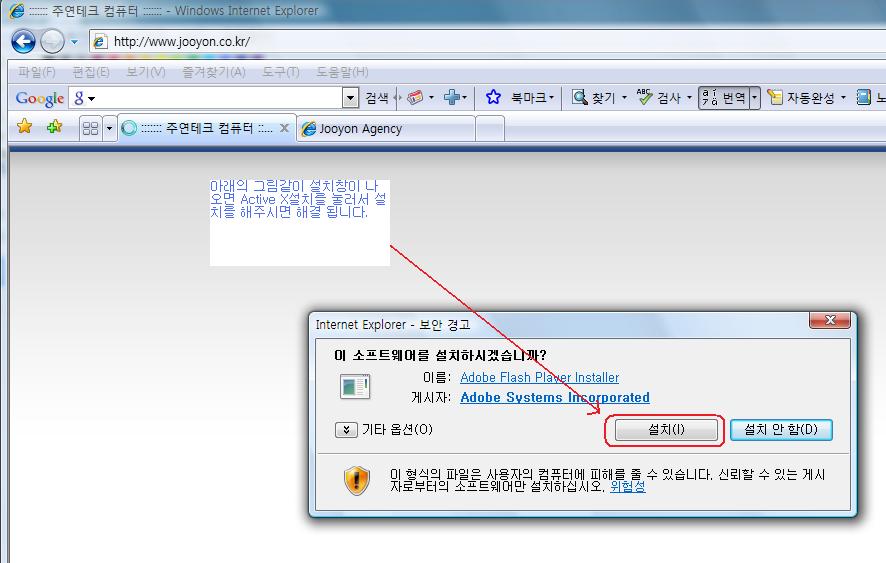Click the page icon in address bar
The height and width of the screenshot is (563, 886).
pos(100,41)
